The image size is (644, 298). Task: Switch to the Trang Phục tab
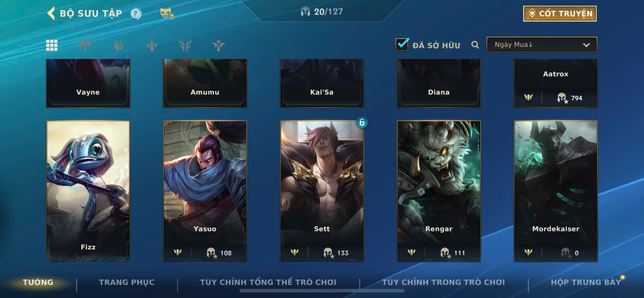[127, 282]
